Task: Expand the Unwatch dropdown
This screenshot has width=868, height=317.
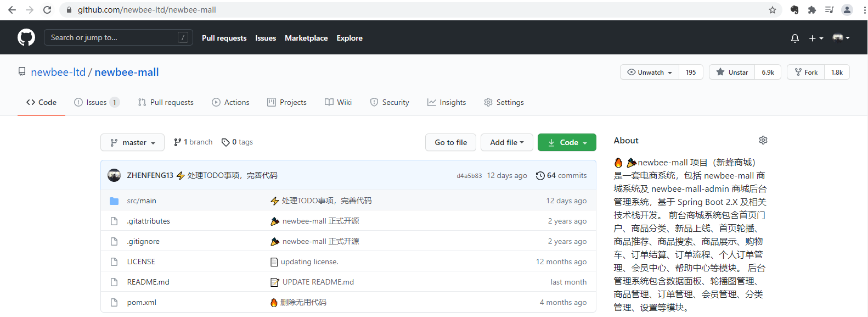Action: [650, 72]
